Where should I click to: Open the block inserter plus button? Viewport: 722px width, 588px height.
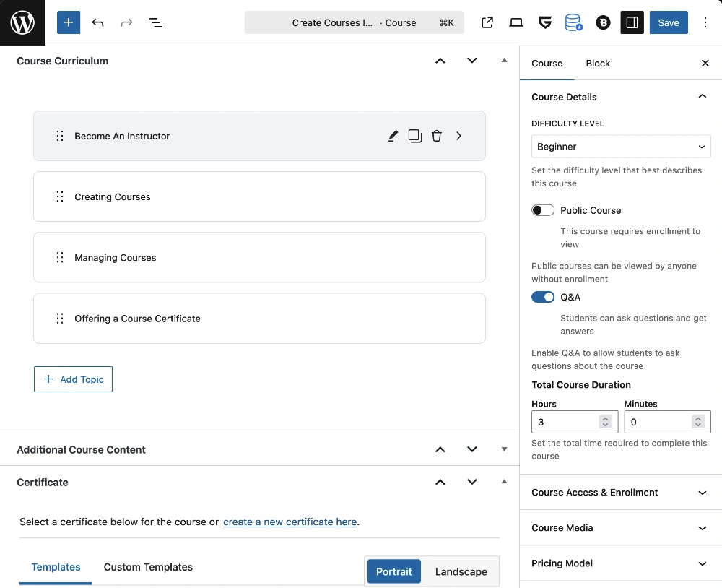coord(69,22)
